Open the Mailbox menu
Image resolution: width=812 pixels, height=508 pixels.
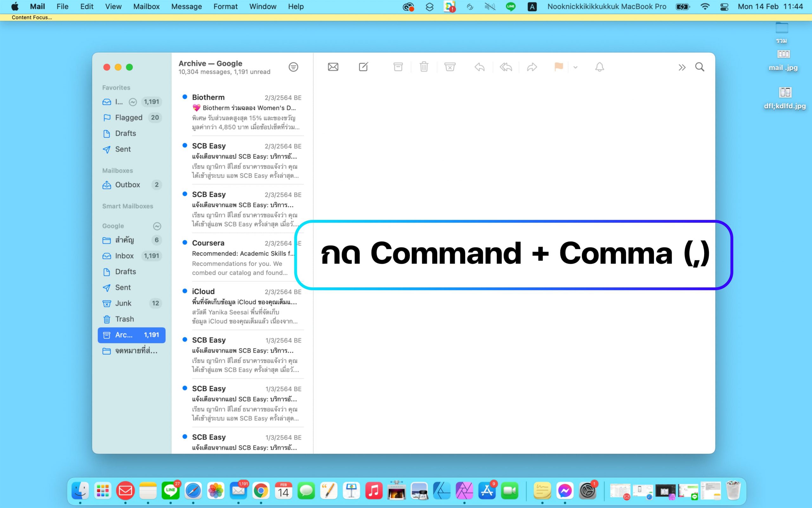point(146,6)
